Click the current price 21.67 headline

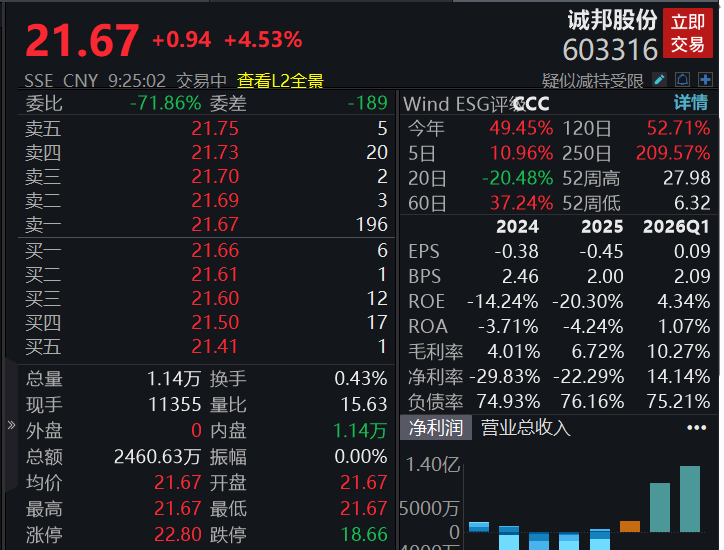pos(82,41)
